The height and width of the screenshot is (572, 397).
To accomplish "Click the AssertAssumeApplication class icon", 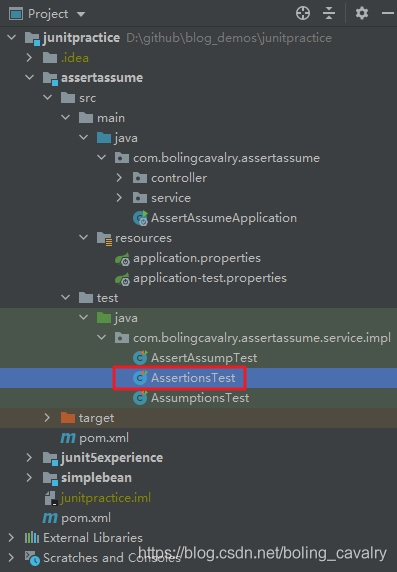I will point(140,218).
